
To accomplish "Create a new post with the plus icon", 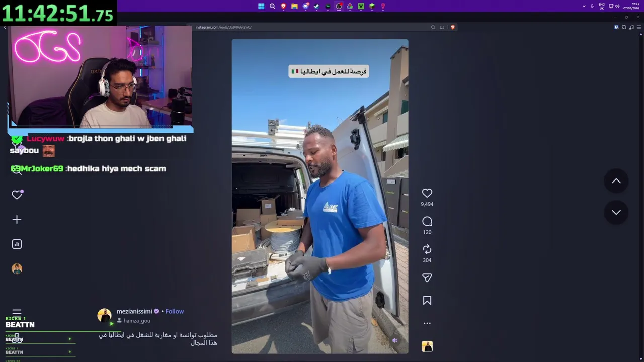I will (x=17, y=220).
